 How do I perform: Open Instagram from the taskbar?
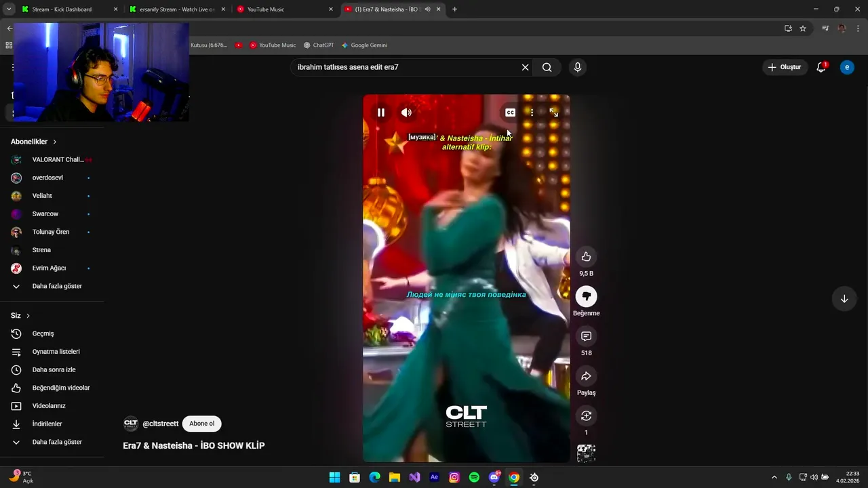(454, 477)
